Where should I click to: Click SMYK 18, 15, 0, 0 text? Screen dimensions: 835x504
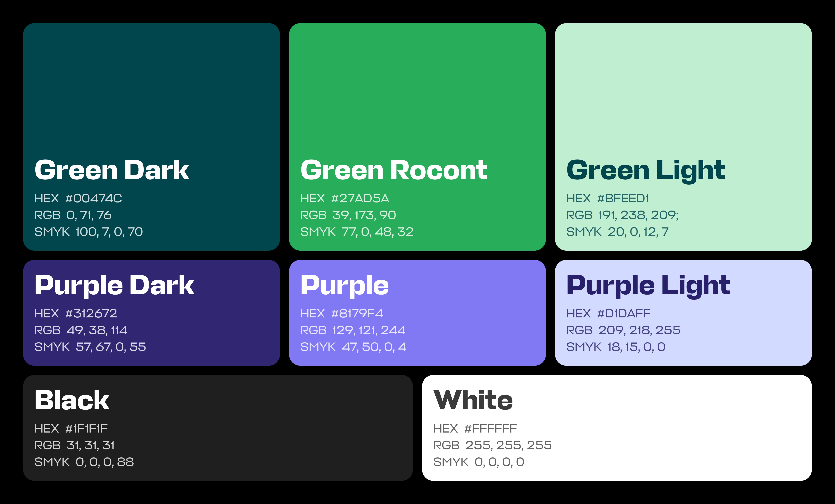615,347
